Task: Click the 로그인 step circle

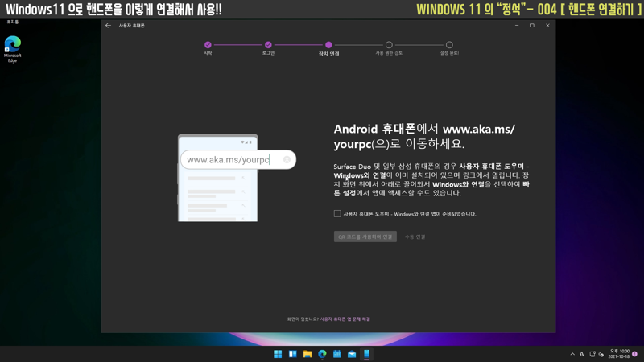Action: click(268, 45)
